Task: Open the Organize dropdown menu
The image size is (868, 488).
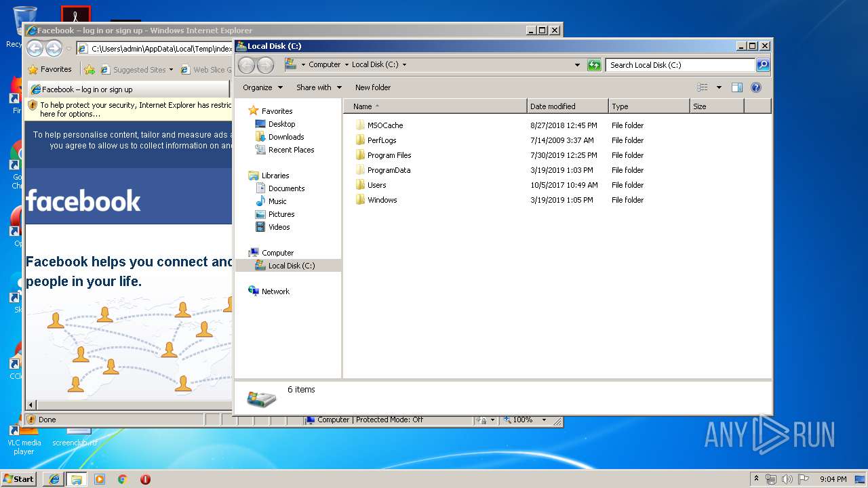Action: [x=262, y=87]
